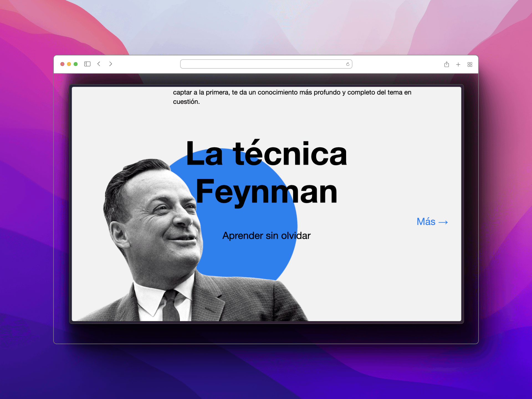This screenshot has height=399, width=532.
Task: Add a new tab with the plus icon
Action: [x=458, y=65]
